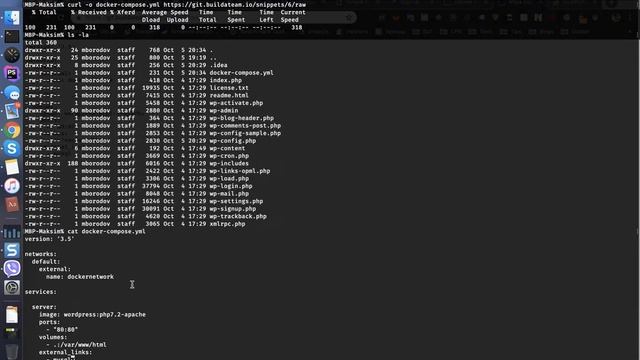Click wp-comments-post.php file name

[245, 126]
